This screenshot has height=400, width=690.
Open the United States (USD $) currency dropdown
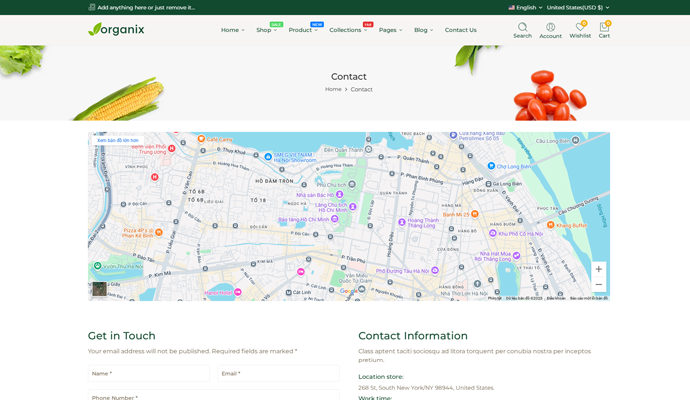(577, 7)
